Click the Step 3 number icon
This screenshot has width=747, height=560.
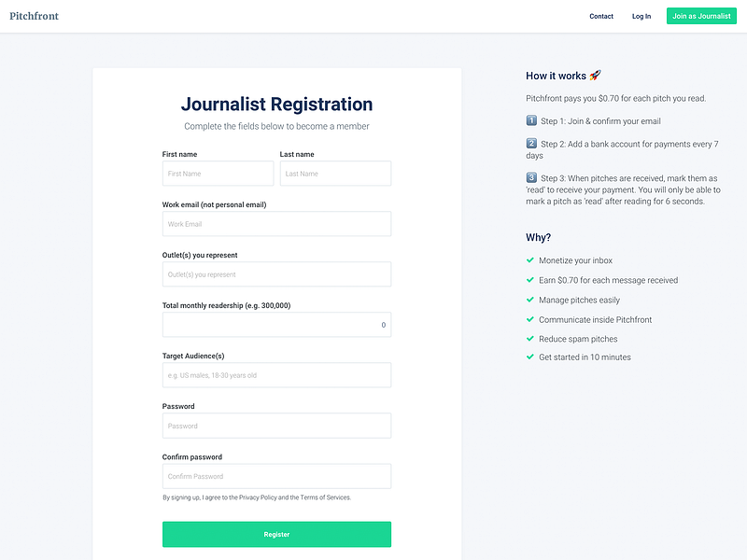coord(531,177)
